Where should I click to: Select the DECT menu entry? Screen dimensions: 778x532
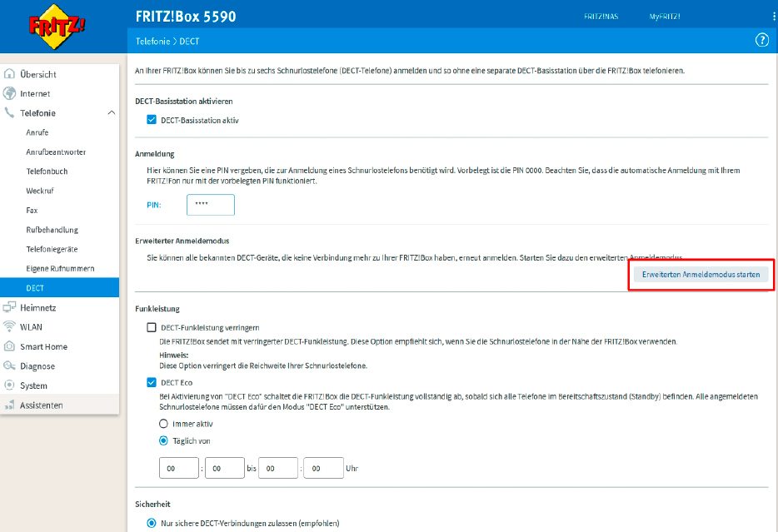(x=59, y=287)
